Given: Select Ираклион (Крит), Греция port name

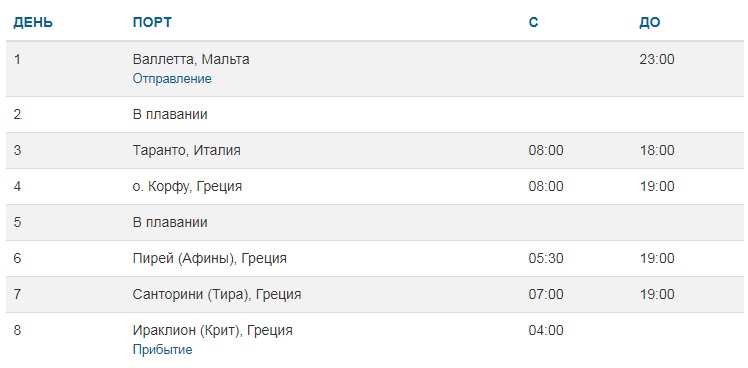Looking at the screenshot, I should tap(212, 330).
